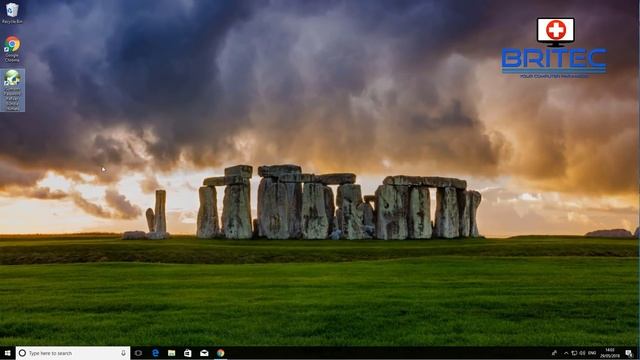The height and width of the screenshot is (360, 640).
Task: Click the Cortana circle icon in search box
Action: (x=22, y=353)
